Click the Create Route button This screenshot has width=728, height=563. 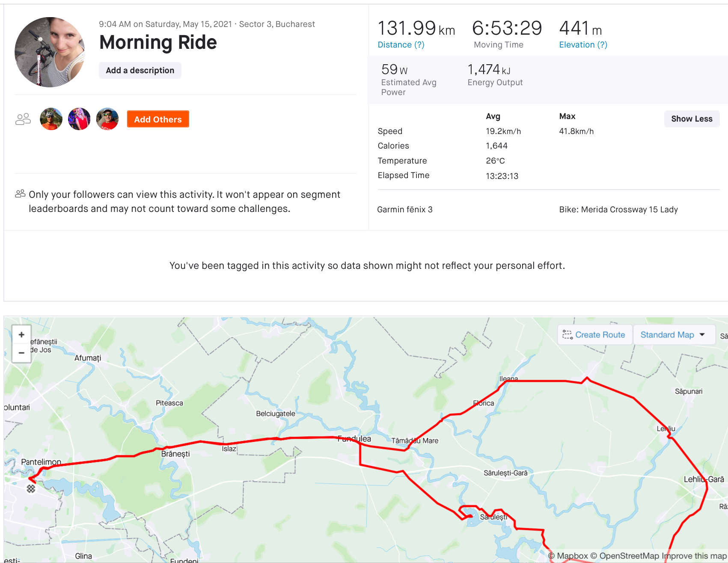(594, 335)
